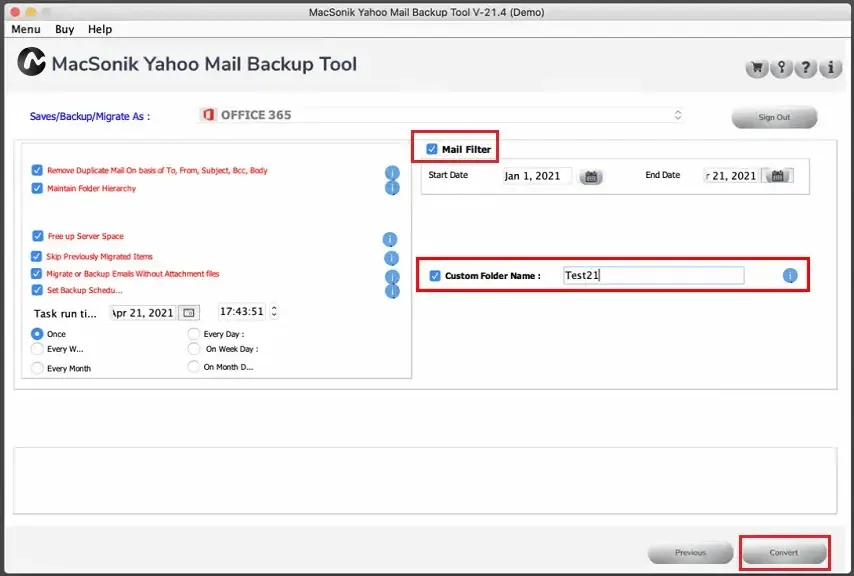Viewport: 854px width, 576px height.
Task: Select the Once radio button
Action: coord(37,334)
